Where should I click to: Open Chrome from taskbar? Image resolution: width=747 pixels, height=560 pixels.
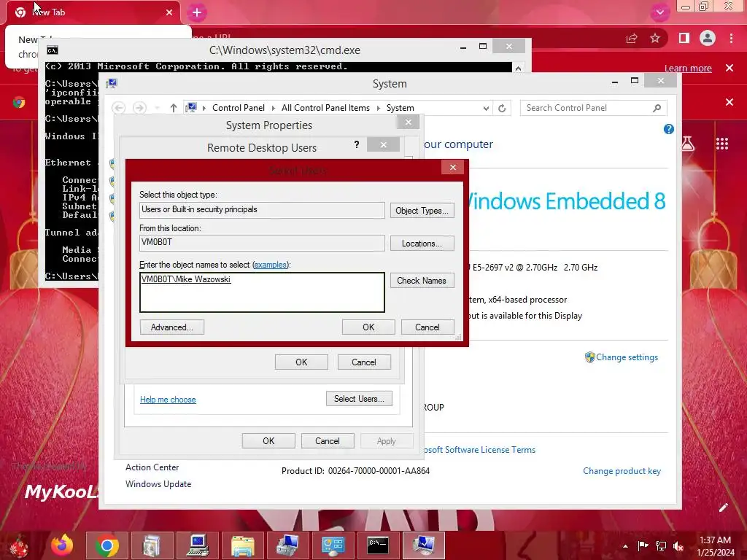[107, 545]
